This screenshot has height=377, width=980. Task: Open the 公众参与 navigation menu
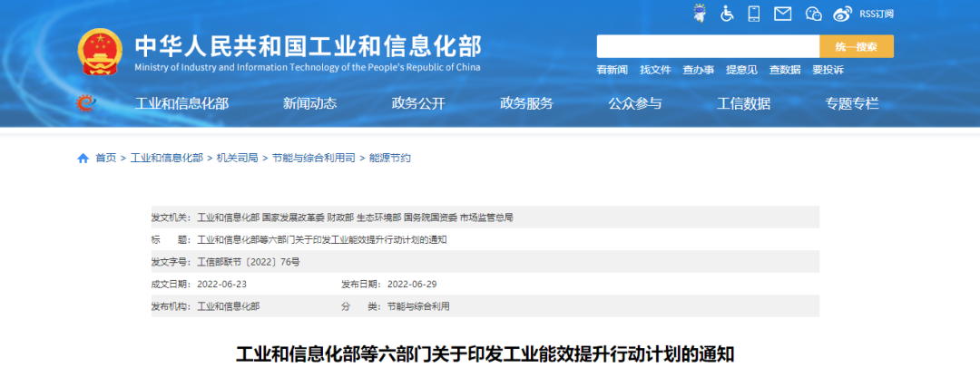[635, 103]
